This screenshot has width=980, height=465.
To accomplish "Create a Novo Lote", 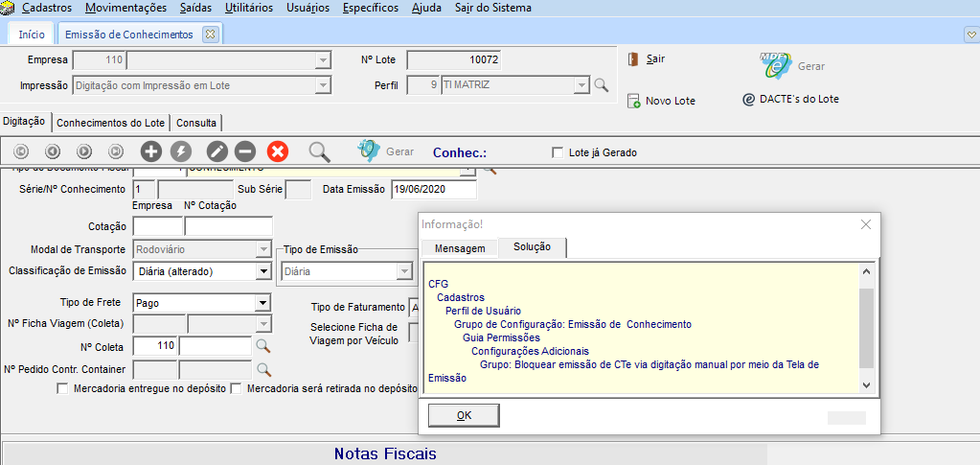I will pos(661,101).
